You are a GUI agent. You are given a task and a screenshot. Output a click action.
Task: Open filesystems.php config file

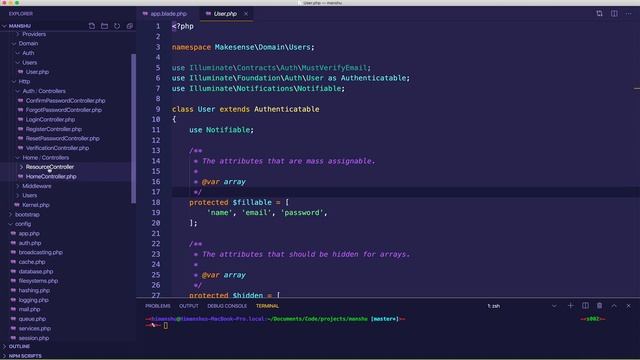pyautogui.click(x=38, y=281)
